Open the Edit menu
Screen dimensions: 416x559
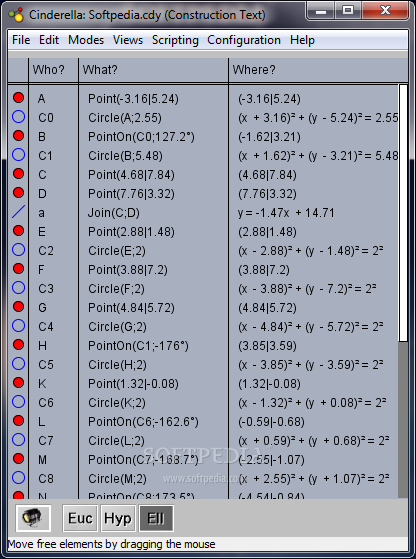point(49,40)
